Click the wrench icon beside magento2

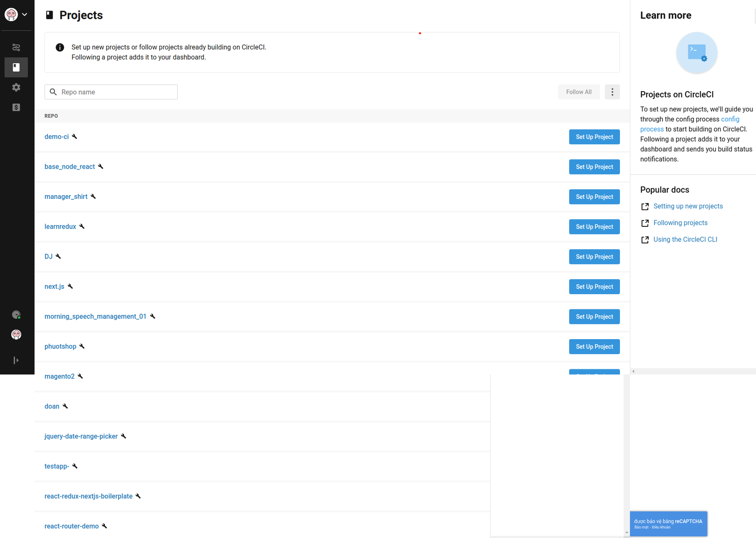[80, 376]
